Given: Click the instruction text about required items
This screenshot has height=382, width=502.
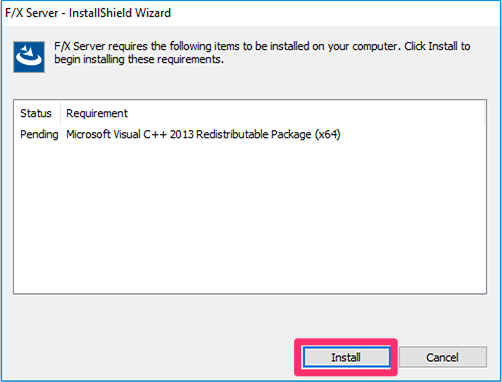Looking at the screenshot, I should click(x=262, y=53).
